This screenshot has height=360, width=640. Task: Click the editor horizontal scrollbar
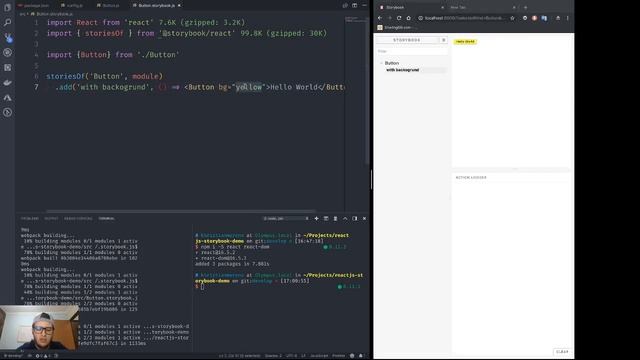181,211
